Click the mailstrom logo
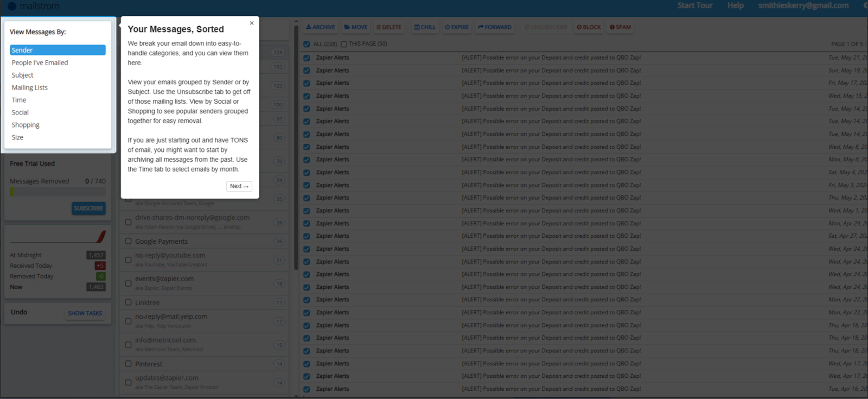 click(33, 6)
